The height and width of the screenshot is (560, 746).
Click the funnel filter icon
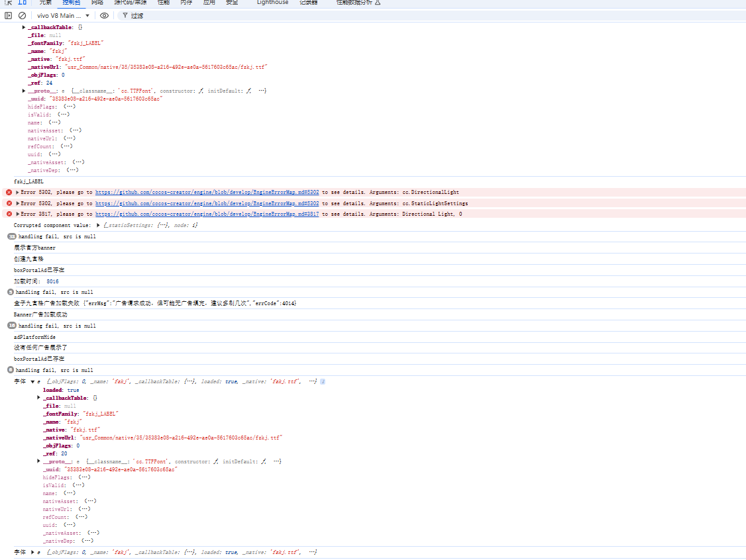(125, 16)
